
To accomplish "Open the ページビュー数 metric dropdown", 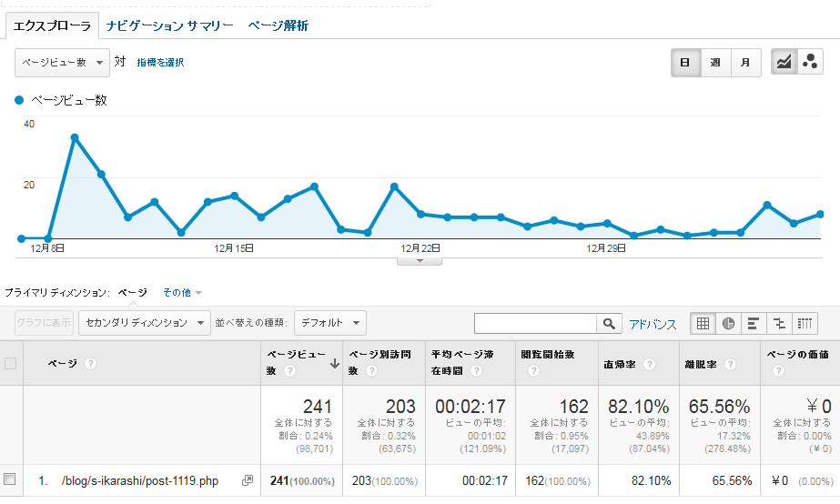I will point(62,62).
